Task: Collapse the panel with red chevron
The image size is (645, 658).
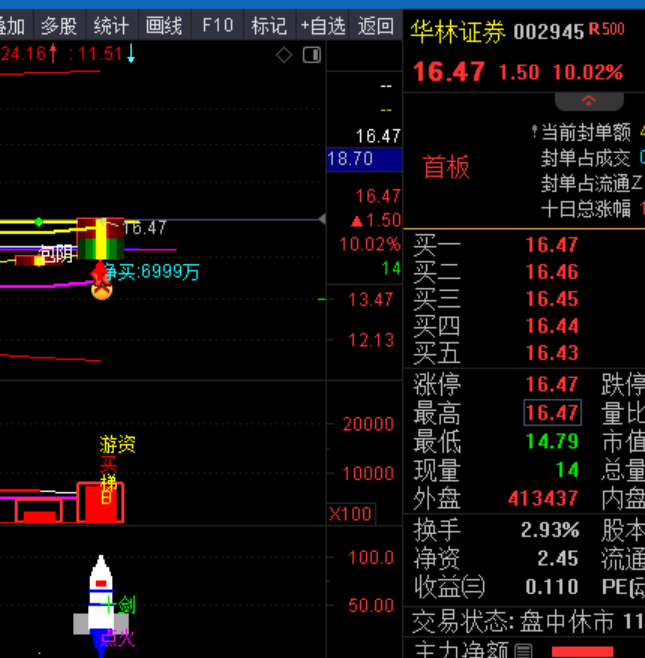Action: point(589,101)
